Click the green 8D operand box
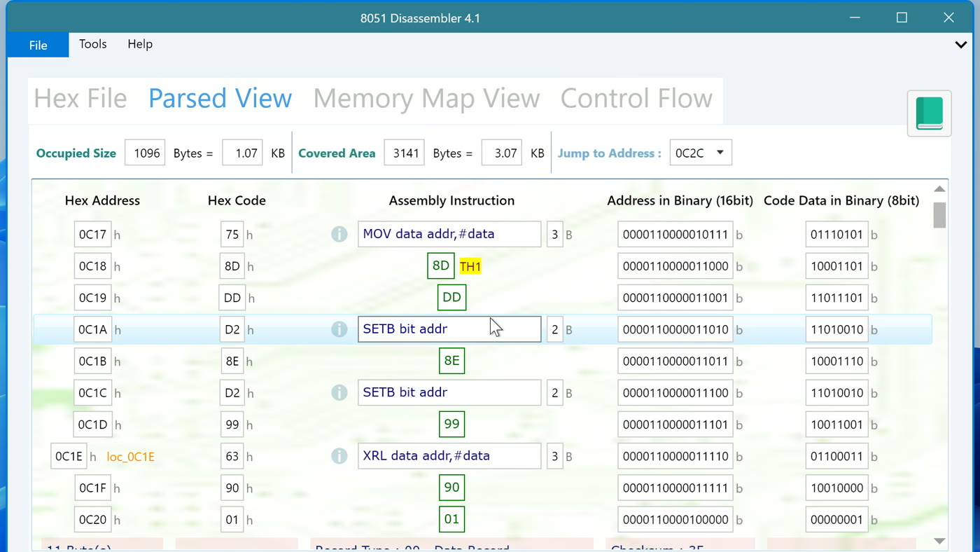Image resolution: width=980 pixels, height=552 pixels. pyautogui.click(x=441, y=265)
